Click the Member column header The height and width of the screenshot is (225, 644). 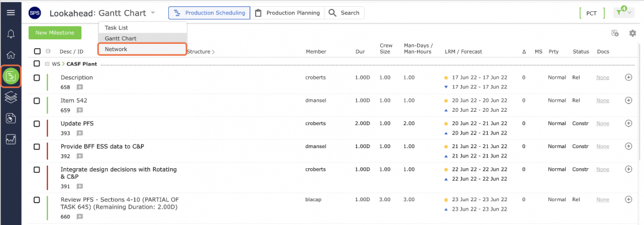tap(316, 52)
